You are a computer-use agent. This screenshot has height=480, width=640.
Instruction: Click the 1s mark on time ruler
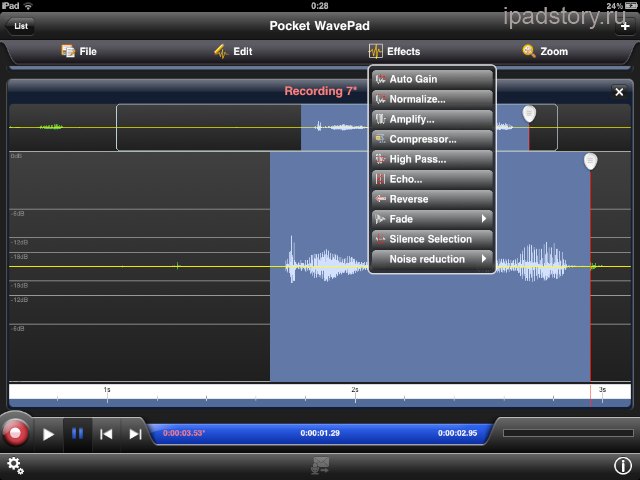click(107, 391)
